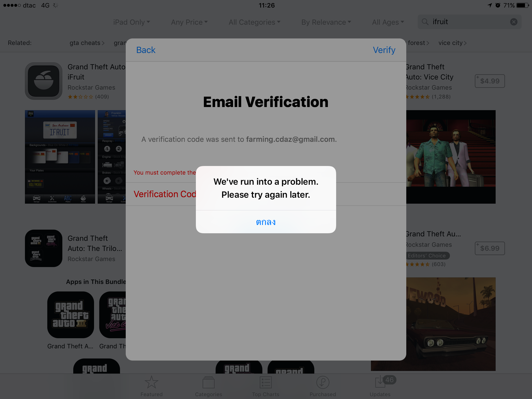532x399 pixels.
Task: Tap the GTA Trilogy bundle icon
Action: coord(44,248)
